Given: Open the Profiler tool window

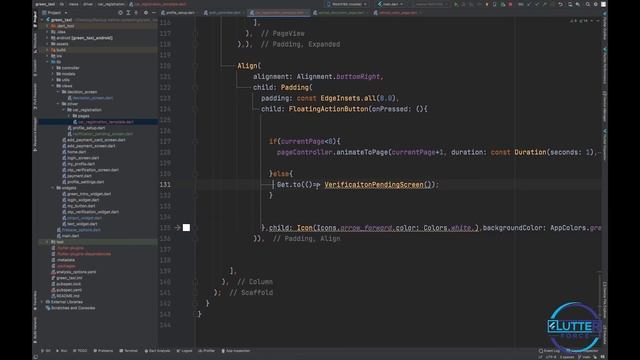Looking at the screenshot, I should (207, 351).
